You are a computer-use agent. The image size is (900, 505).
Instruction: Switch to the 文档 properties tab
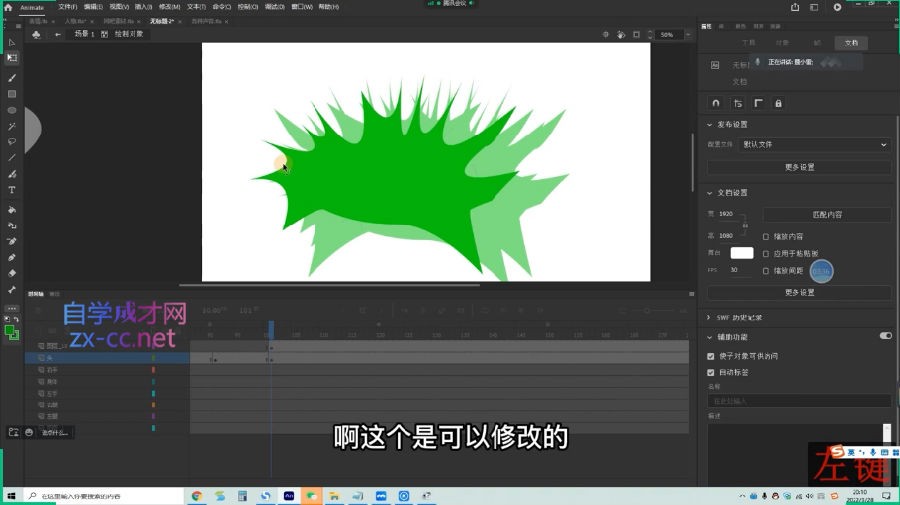point(851,43)
